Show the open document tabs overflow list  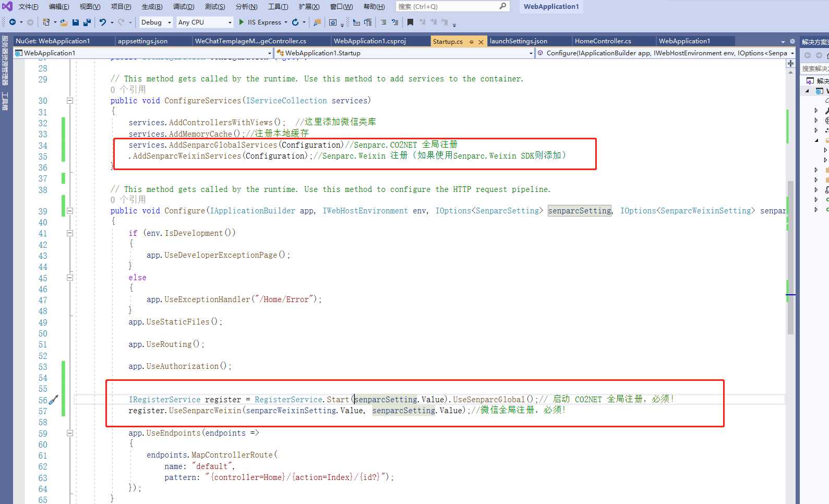coord(783,41)
